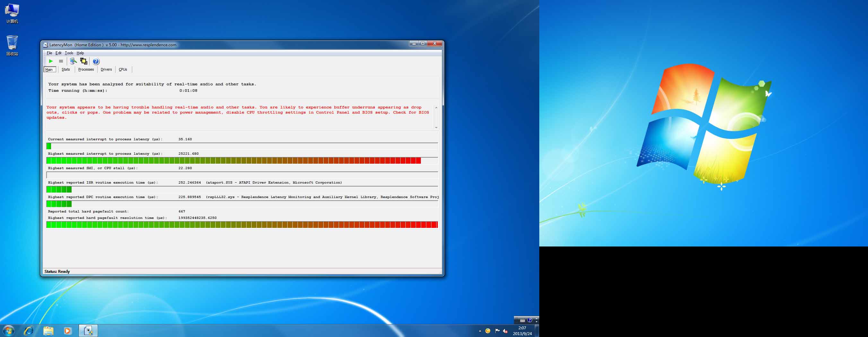Click the Show desktop button beside the clock
Viewport: 868px width, 337px height.
point(537,331)
